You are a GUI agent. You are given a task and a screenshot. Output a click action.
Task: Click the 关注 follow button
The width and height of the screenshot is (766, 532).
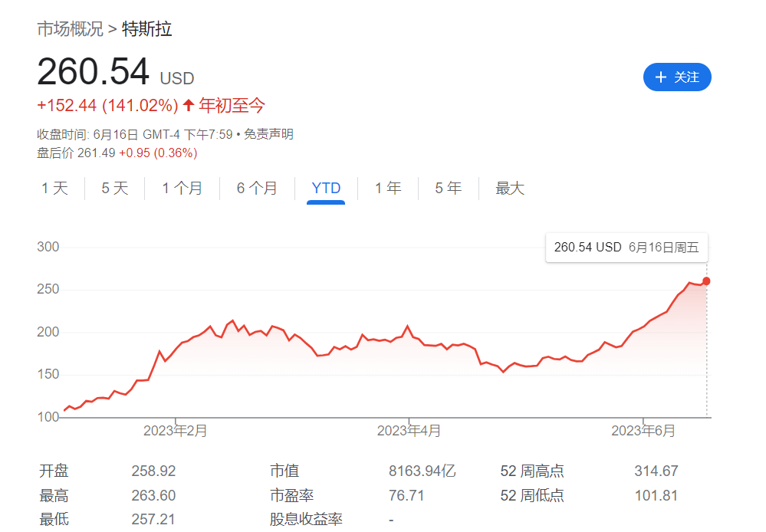677,77
